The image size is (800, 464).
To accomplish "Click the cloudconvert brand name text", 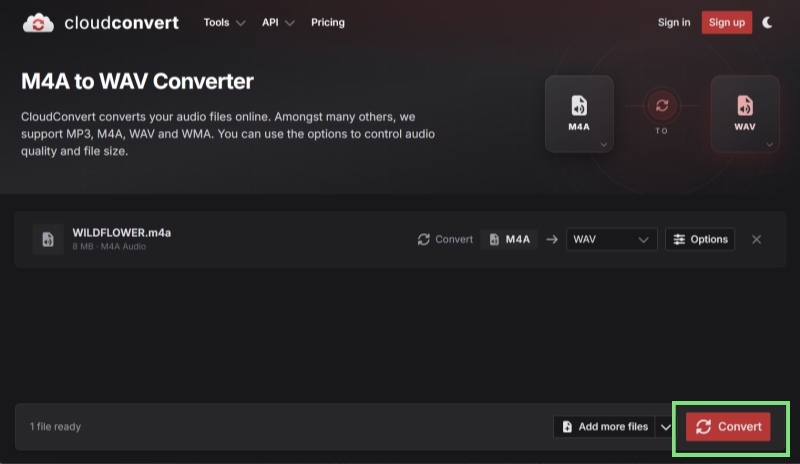I will click(x=121, y=23).
